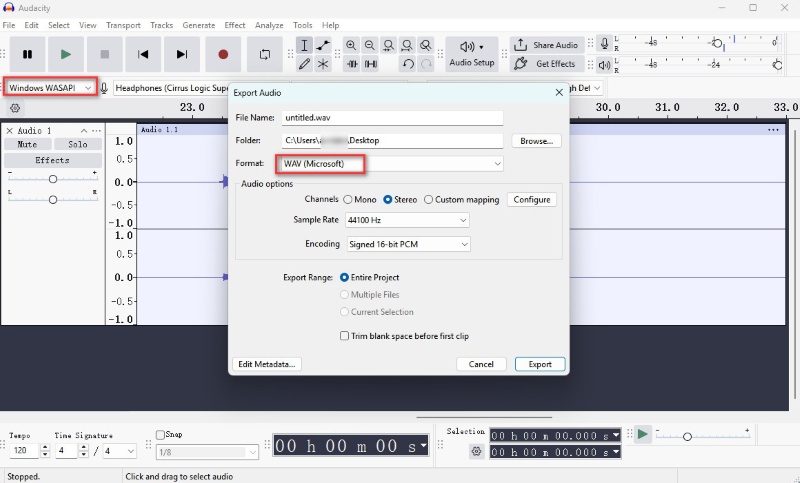The image size is (800, 483).
Task: Collapse the Audio 1 track with caret
Action: click(84, 131)
